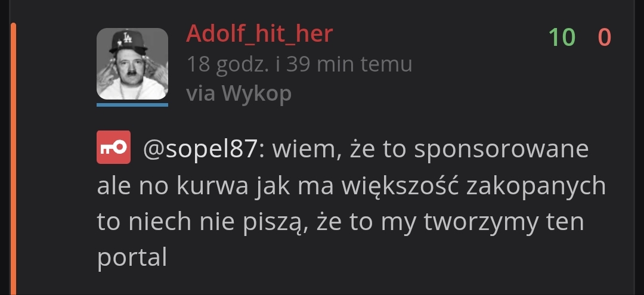
Task: Click the orange vertical bar beside the comment
Action: coord(13,159)
